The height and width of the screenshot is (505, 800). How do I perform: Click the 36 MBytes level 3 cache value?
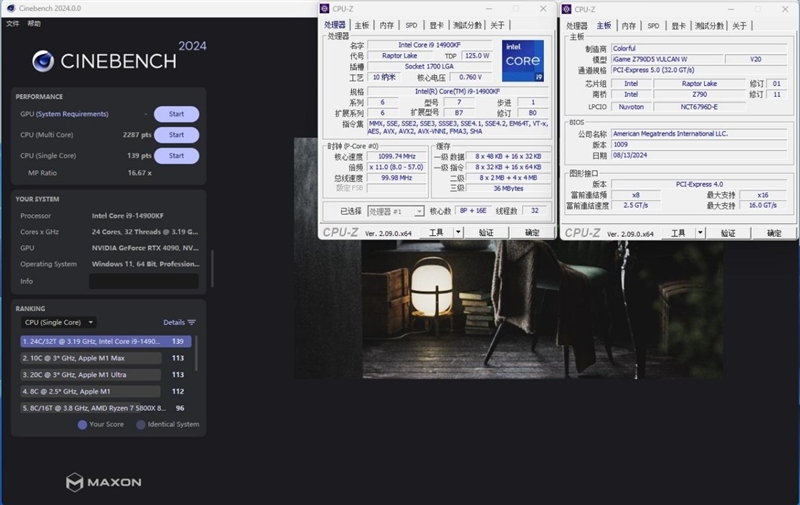[508, 189]
